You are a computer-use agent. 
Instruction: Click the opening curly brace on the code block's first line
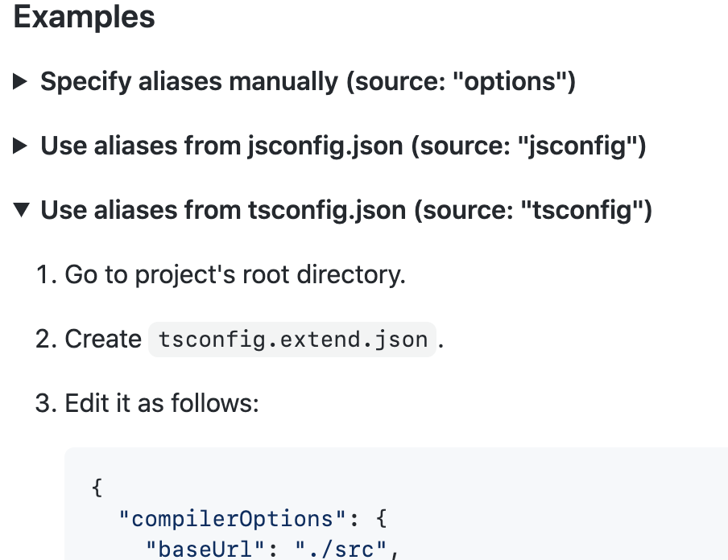(97, 488)
